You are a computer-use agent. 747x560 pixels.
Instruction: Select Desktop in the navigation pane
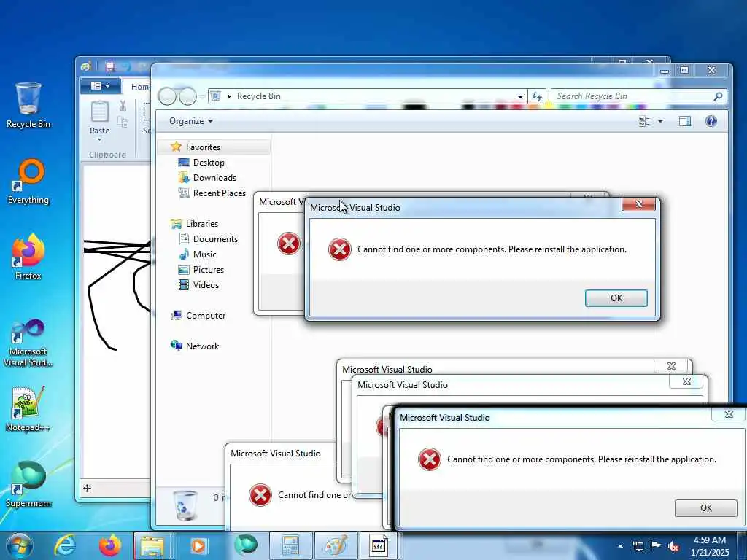point(209,163)
